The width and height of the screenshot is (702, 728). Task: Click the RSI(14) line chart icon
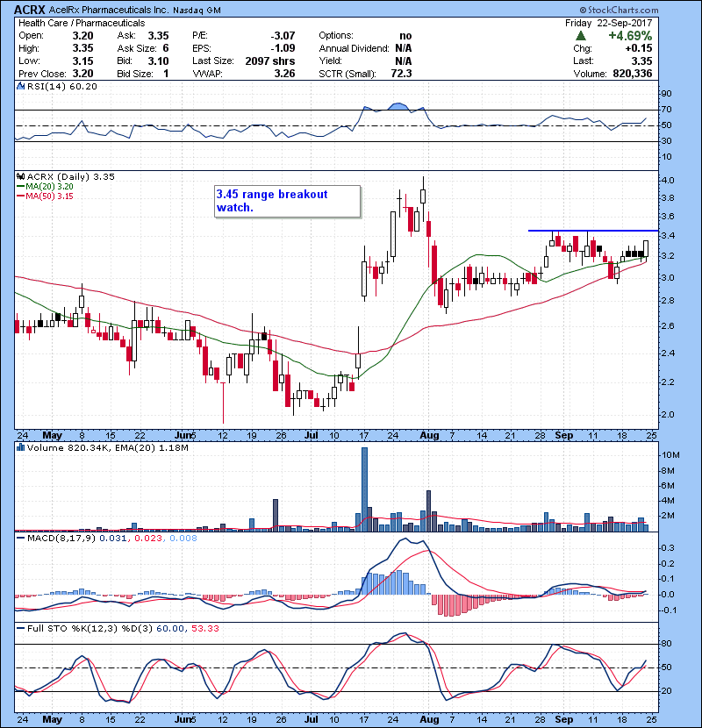[x=20, y=86]
